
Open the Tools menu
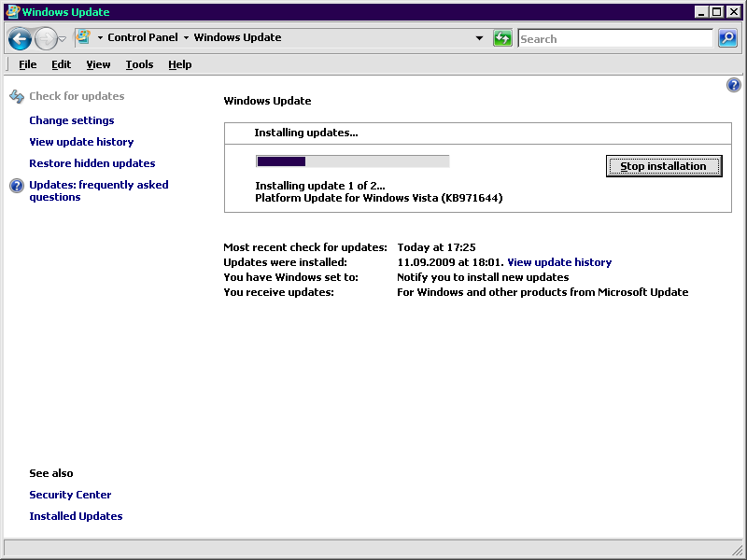[139, 64]
